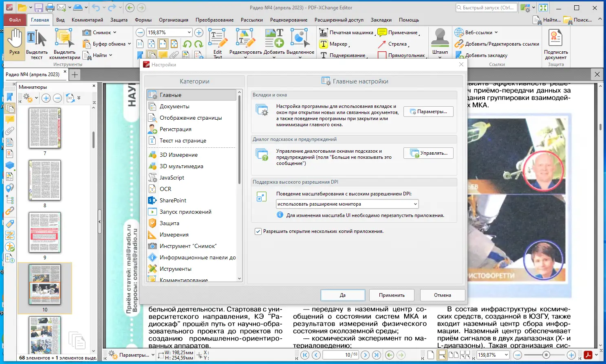Switch to the Защита ribbon tab

(119, 20)
